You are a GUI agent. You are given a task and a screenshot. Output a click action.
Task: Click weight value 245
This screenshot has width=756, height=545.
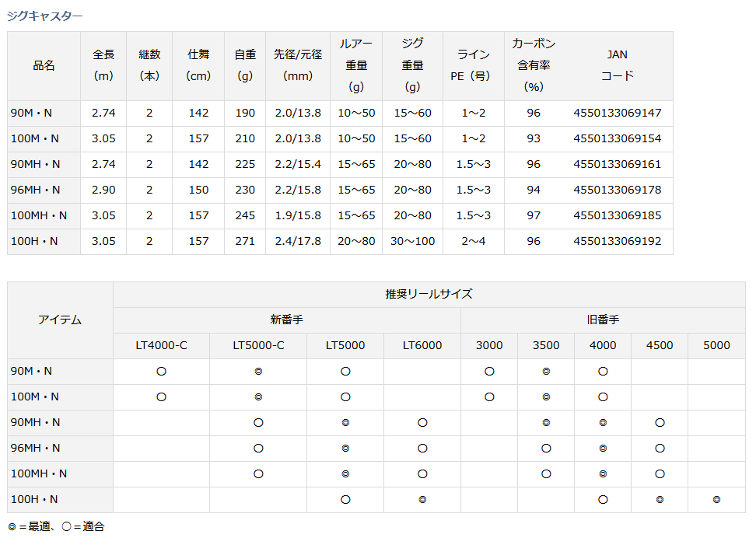pyautogui.click(x=245, y=215)
